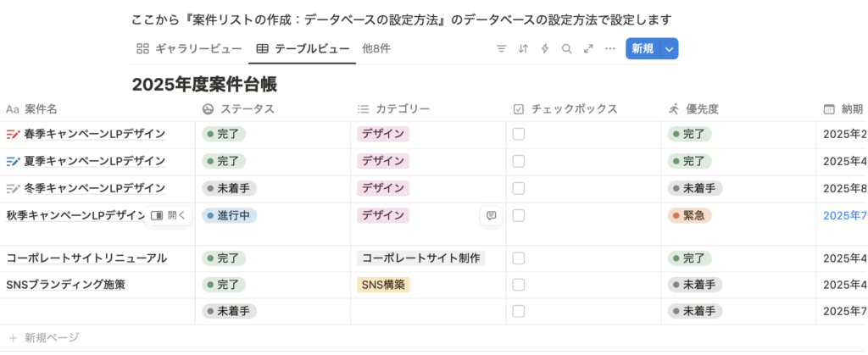This screenshot has width=868, height=355.
Task: Click 開く button on 秋季キャンペーン row
Action: [x=169, y=216]
